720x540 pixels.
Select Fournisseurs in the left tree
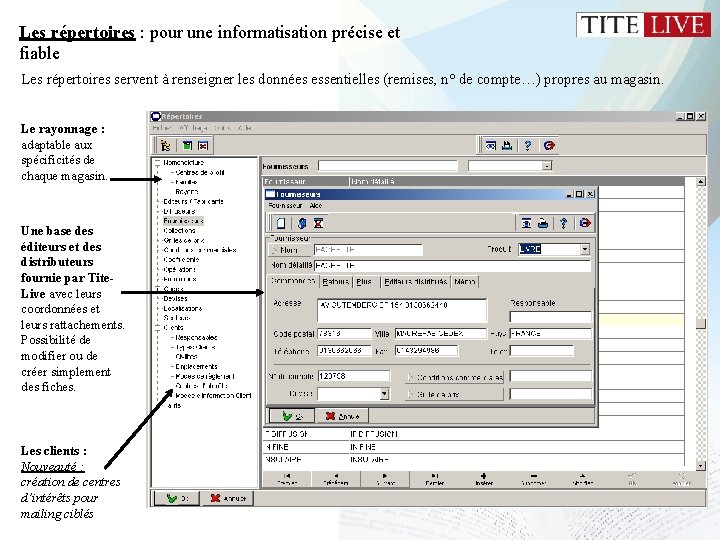tap(183, 221)
